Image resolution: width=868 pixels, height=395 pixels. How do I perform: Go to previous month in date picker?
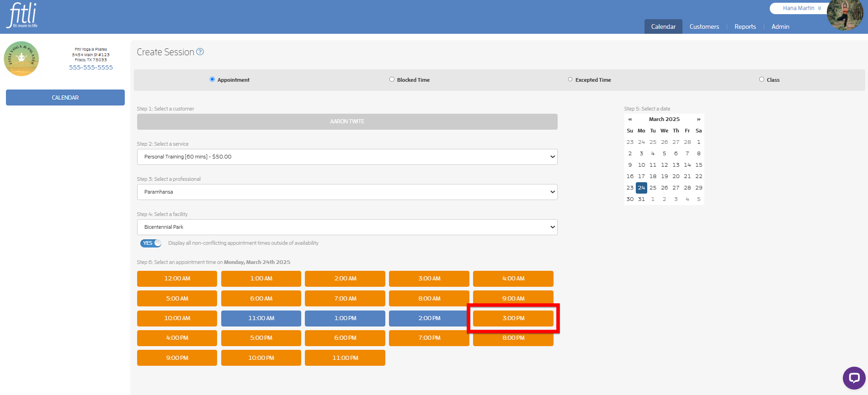[x=630, y=119]
